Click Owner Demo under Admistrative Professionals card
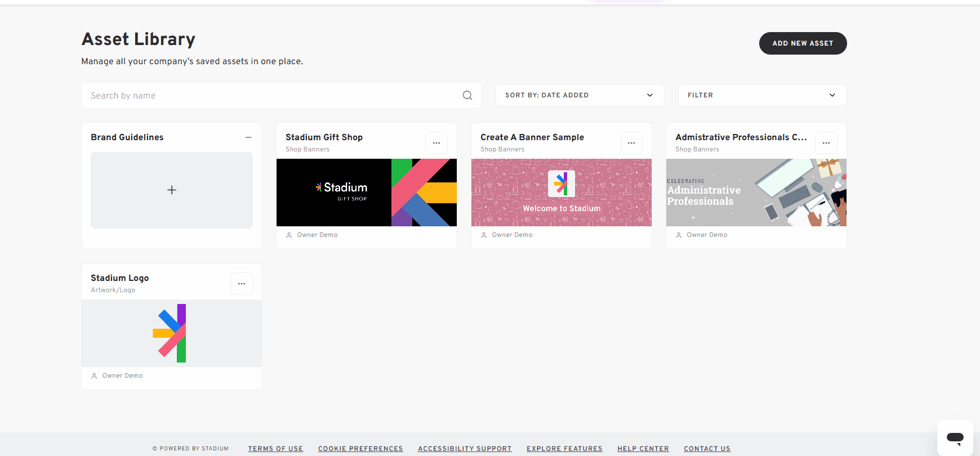This screenshot has width=980, height=456. click(707, 235)
